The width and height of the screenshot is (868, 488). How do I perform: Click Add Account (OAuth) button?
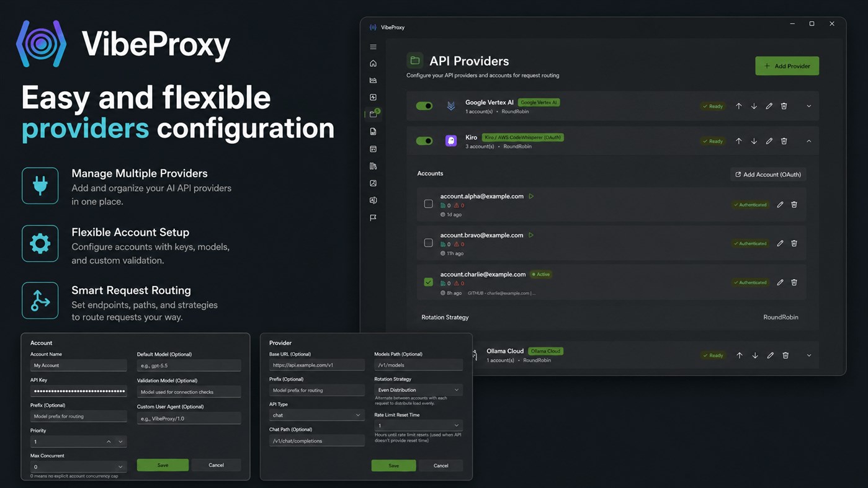pyautogui.click(x=768, y=174)
